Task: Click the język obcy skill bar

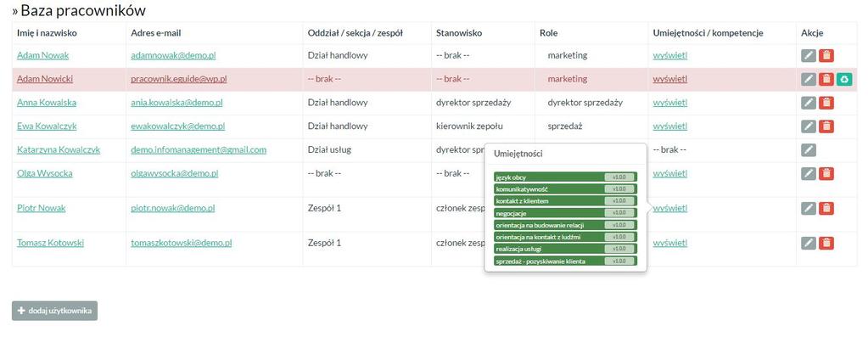Action: coord(565,177)
